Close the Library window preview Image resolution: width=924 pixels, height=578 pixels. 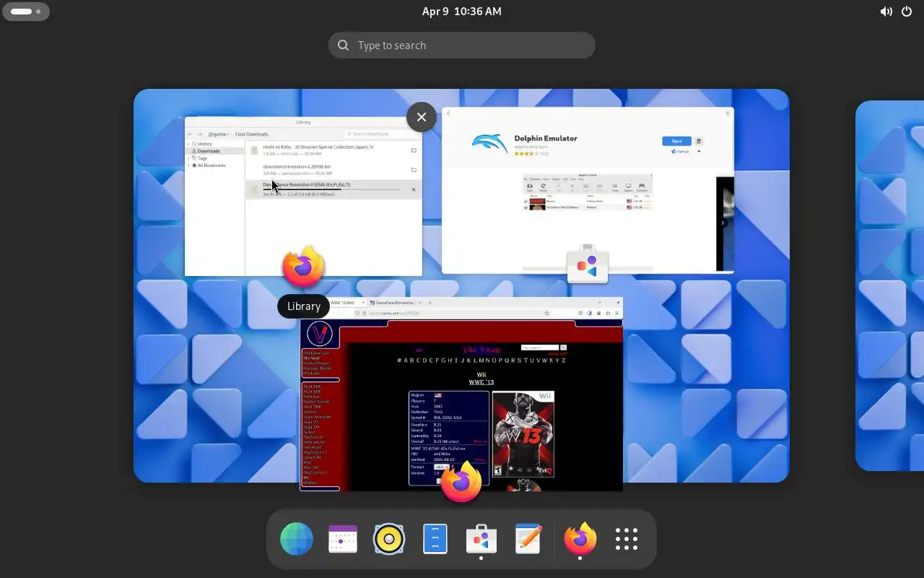[422, 117]
